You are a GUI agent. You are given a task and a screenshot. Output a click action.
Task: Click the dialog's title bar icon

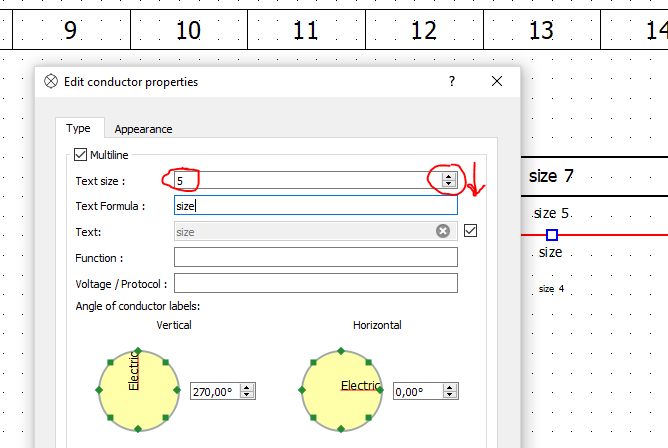point(51,82)
